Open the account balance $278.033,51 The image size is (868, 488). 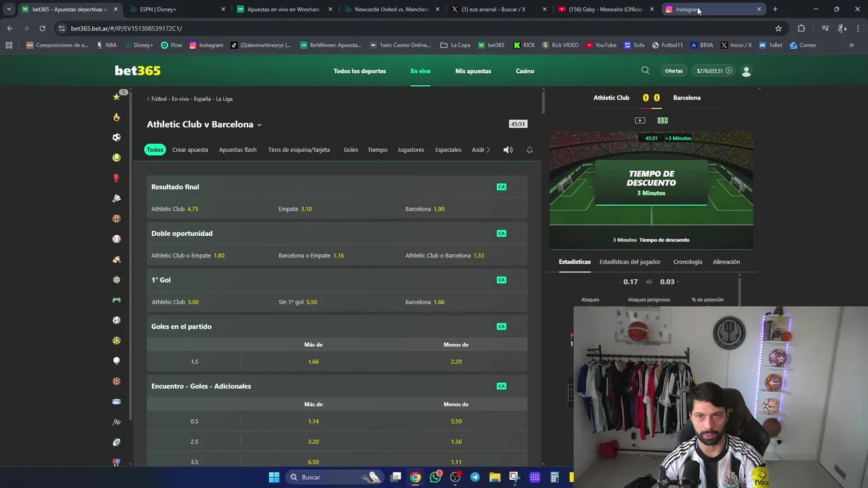point(714,71)
